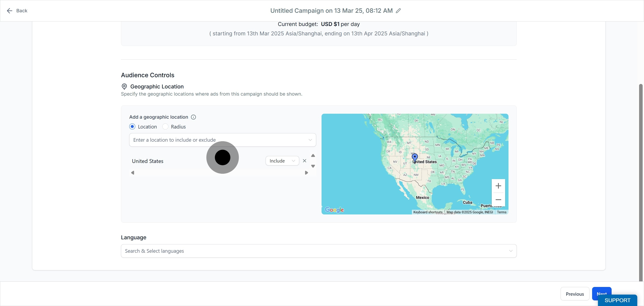Select the Location radio option
The width and height of the screenshot is (644, 306).
[132, 127]
